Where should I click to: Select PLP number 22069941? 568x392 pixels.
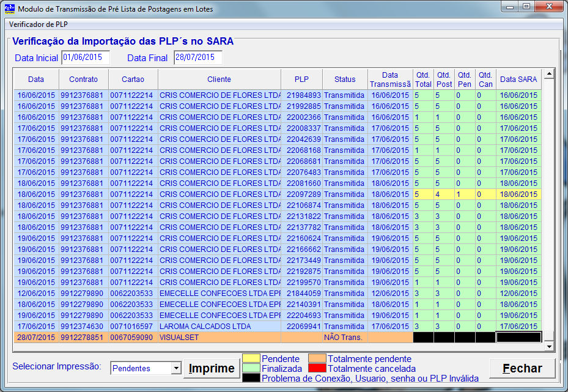point(303,327)
